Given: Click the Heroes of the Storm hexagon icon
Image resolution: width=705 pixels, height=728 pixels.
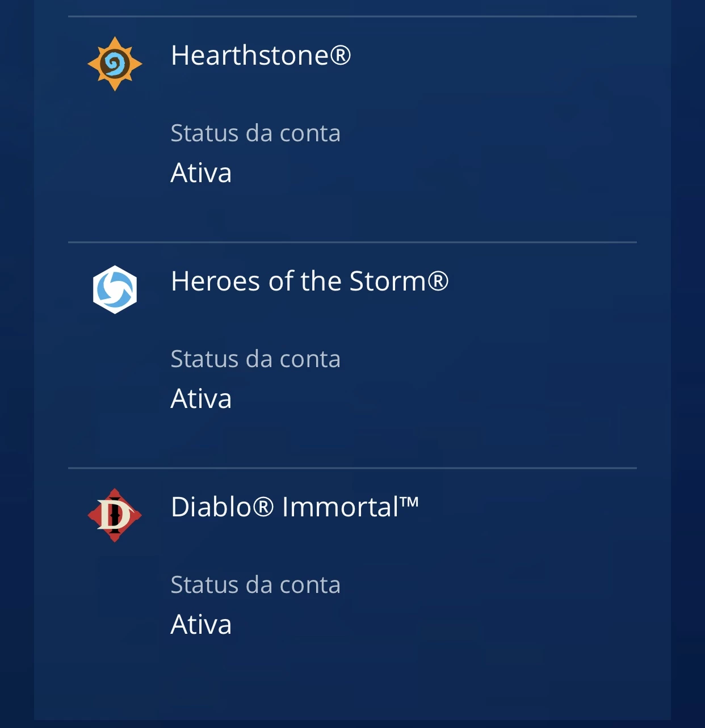Looking at the screenshot, I should click(x=115, y=289).
